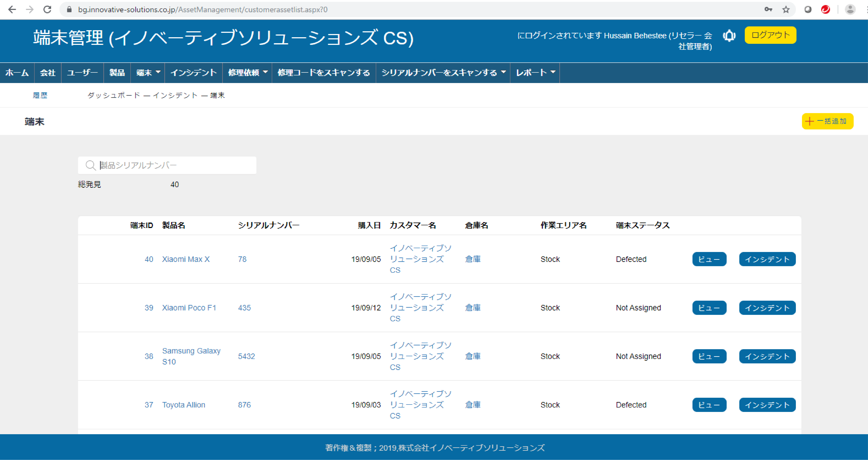This screenshot has height=460, width=868.
Task: Click serial number 78 link
Action: (x=242, y=259)
